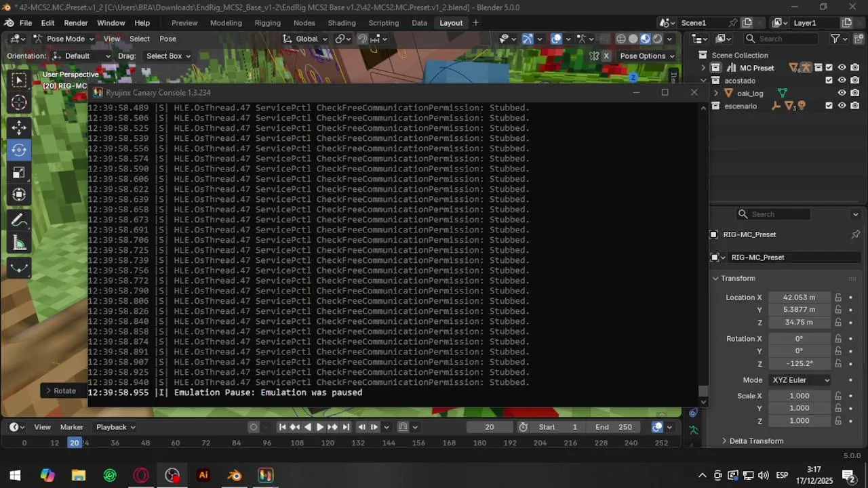This screenshot has height=488, width=868.
Task: Hide oak_log in viewport with eye icon
Action: pyautogui.click(x=842, y=94)
